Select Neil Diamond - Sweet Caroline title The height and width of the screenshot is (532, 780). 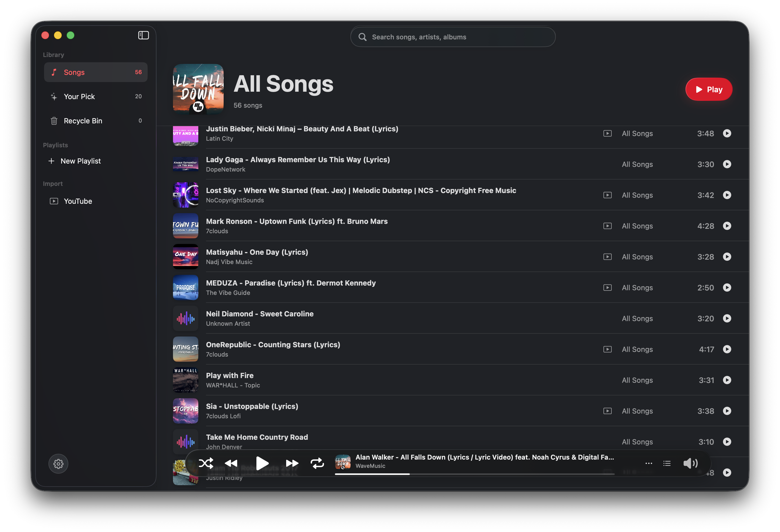(260, 314)
